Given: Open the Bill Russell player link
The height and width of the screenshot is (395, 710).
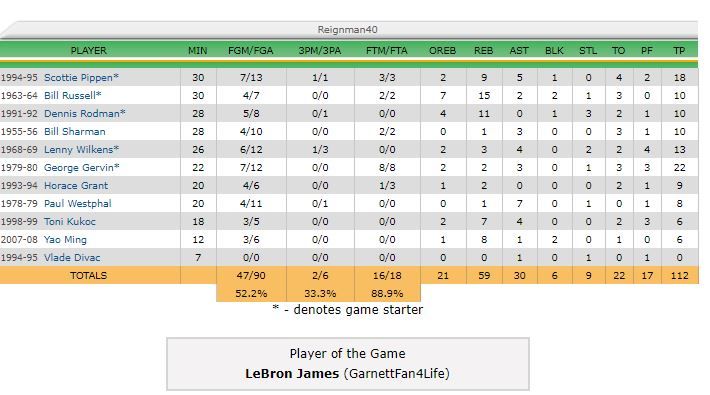Looking at the screenshot, I should click(x=70, y=96).
